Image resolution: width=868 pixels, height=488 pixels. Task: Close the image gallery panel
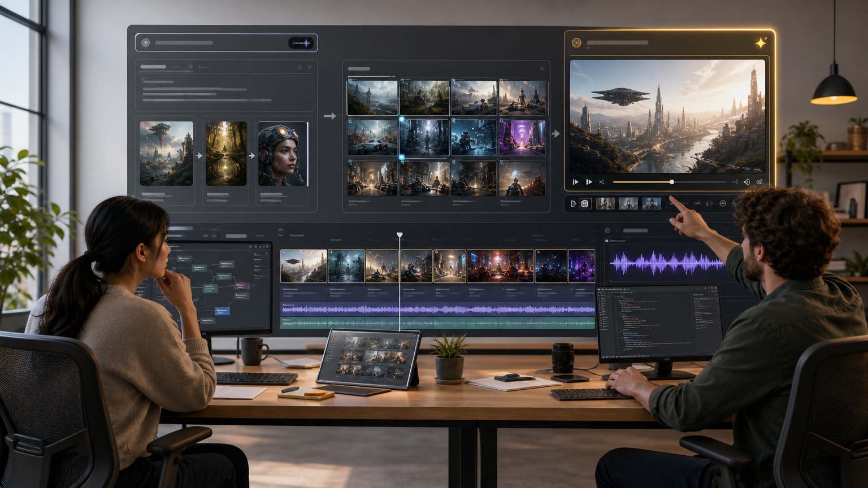point(542,69)
